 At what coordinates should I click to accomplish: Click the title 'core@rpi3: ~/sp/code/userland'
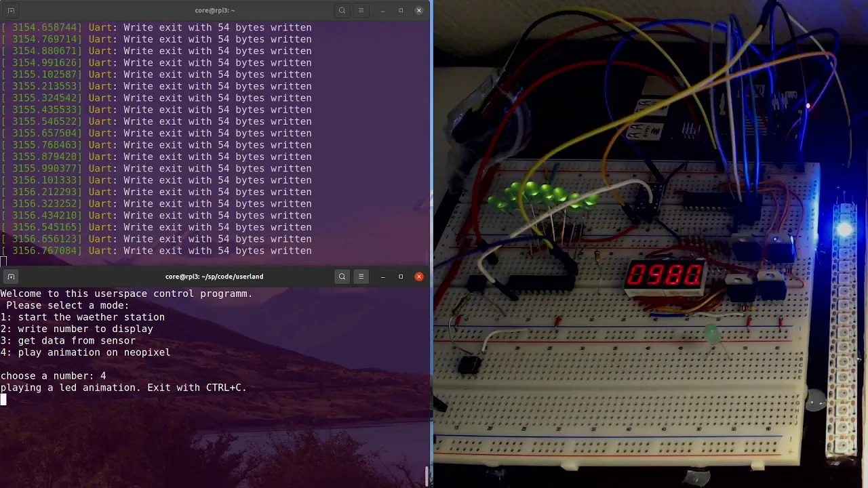coord(214,277)
